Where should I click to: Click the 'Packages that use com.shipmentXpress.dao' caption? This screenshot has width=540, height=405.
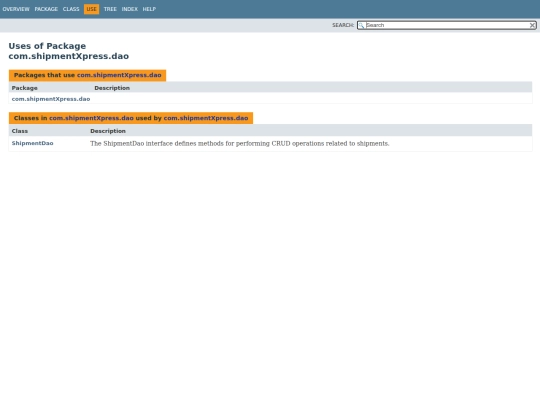point(87,75)
